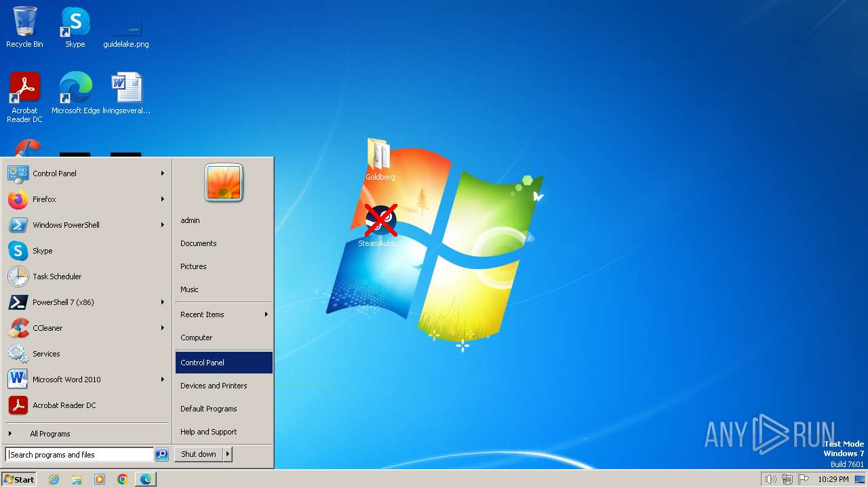The image size is (868, 488).
Task: Click the Acrobat Reader DC icon in Start menu
Action: [x=18, y=405]
